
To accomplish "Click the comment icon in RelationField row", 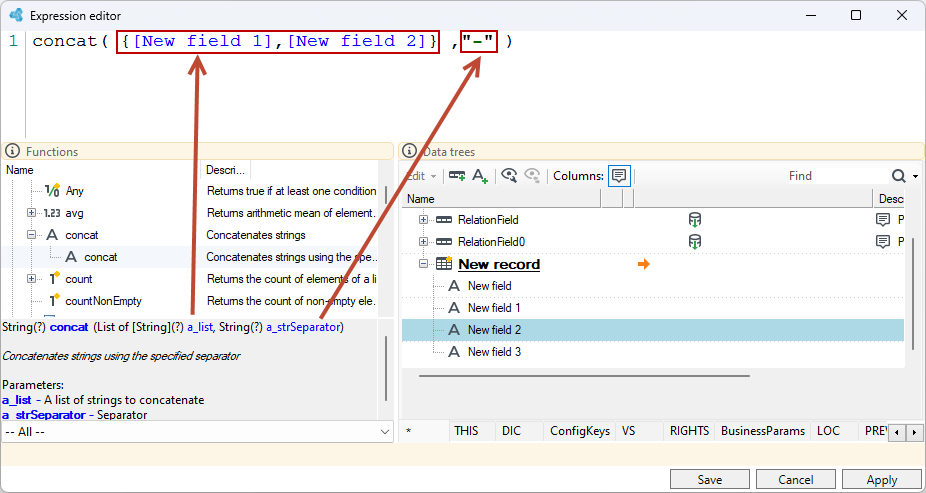I will pos(883,220).
